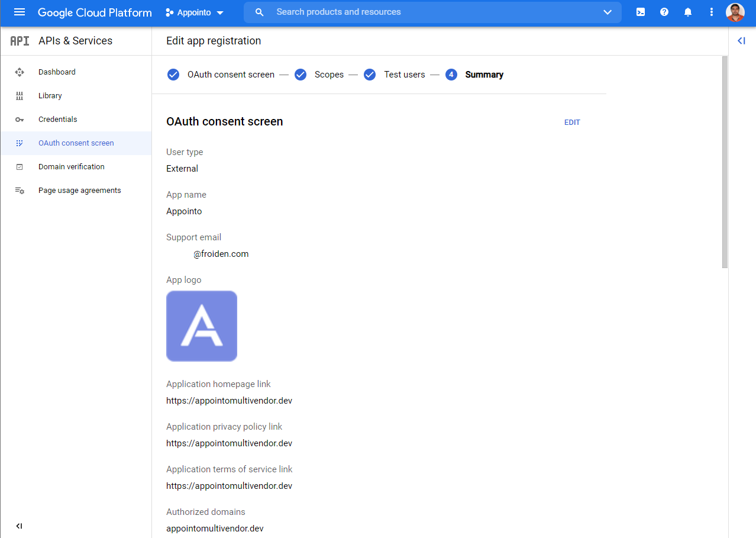Select the Summary step

[484, 75]
